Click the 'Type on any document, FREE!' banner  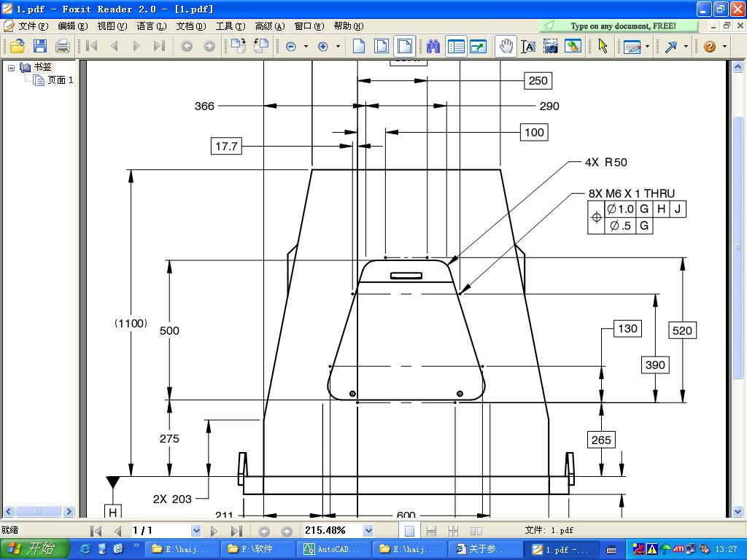(x=619, y=26)
